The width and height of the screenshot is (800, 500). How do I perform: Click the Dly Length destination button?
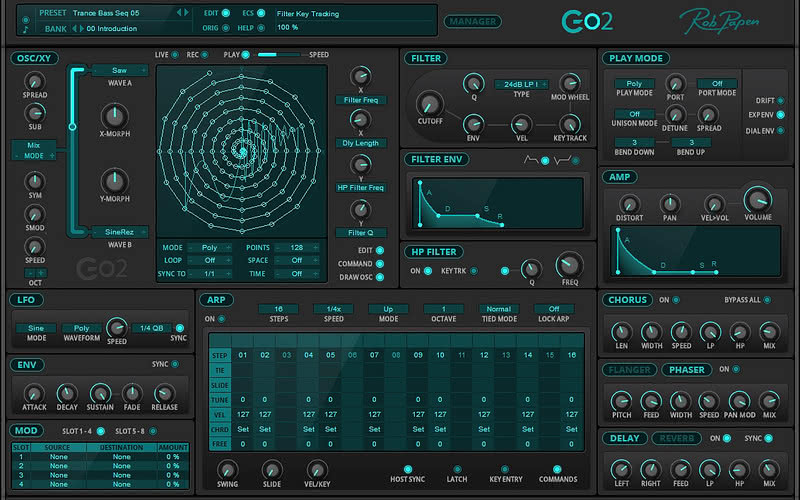click(361, 143)
